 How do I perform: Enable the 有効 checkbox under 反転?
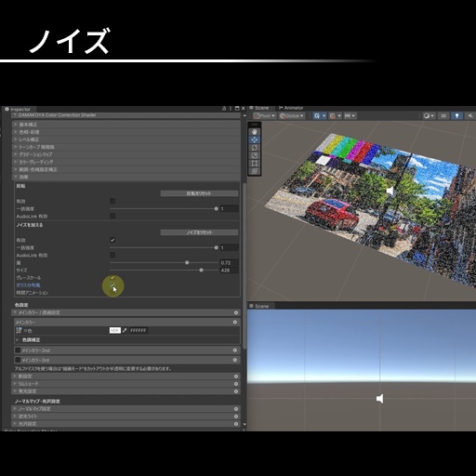tap(112, 201)
